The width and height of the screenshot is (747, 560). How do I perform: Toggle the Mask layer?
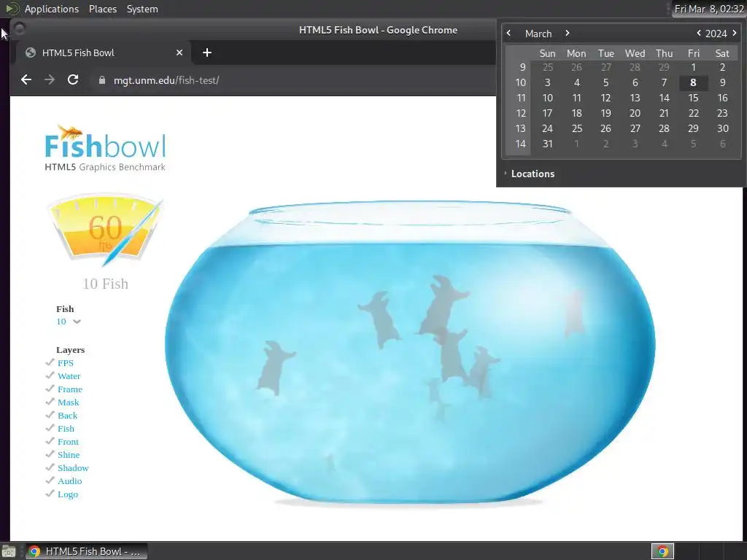point(50,402)
